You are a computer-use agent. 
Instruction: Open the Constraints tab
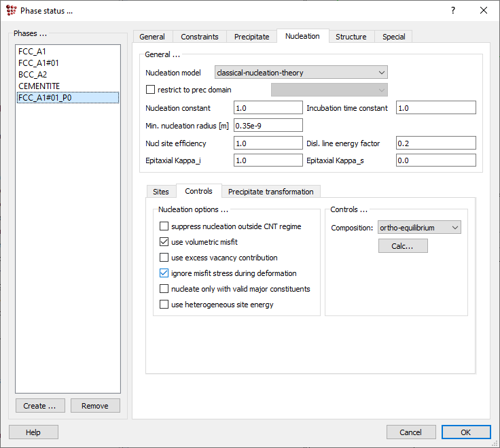200,37
